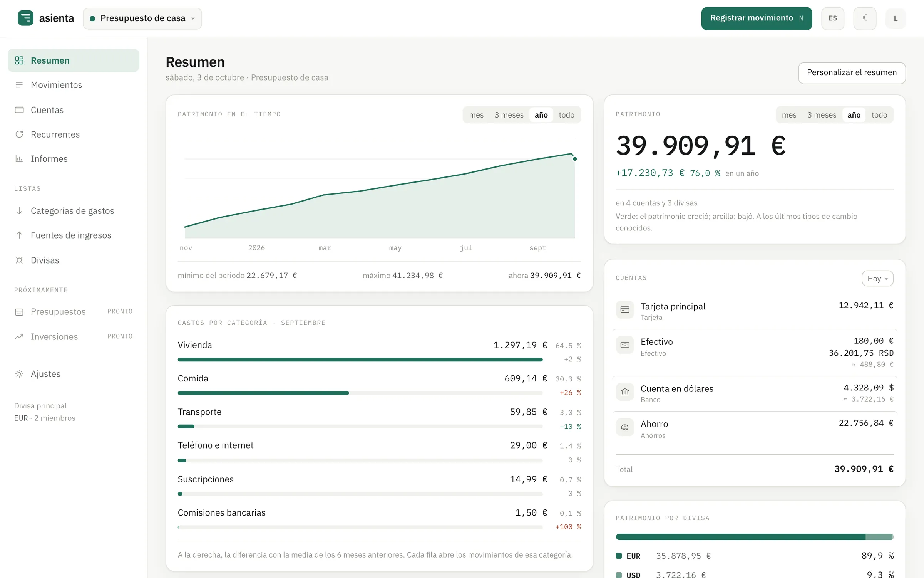Click the Movimientos list icon
The width and height of the screenshot is (924, 578).
19,85
